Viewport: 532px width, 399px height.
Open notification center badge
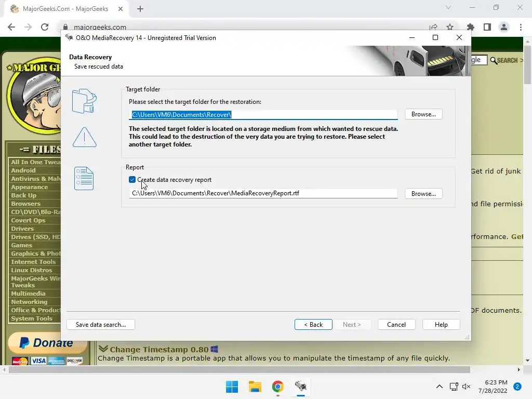pyautogui.click(x=517, y=387)
